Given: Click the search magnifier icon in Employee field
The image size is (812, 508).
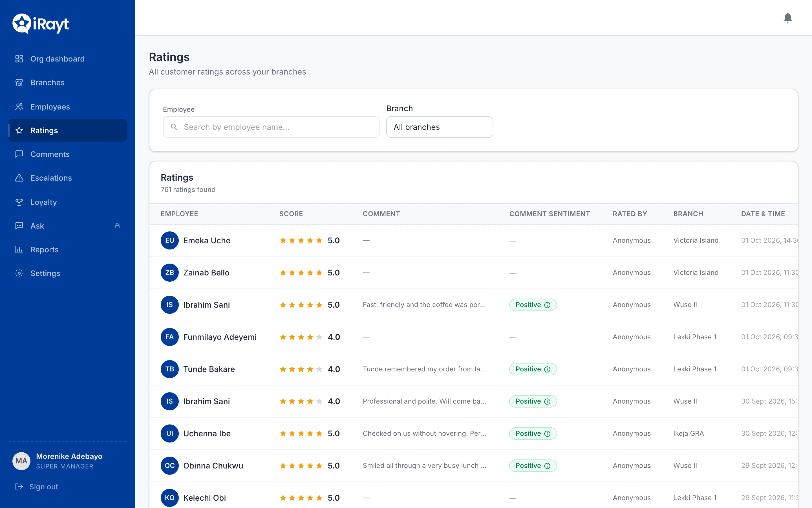Looking at the screenshot, I should [174, 127].
